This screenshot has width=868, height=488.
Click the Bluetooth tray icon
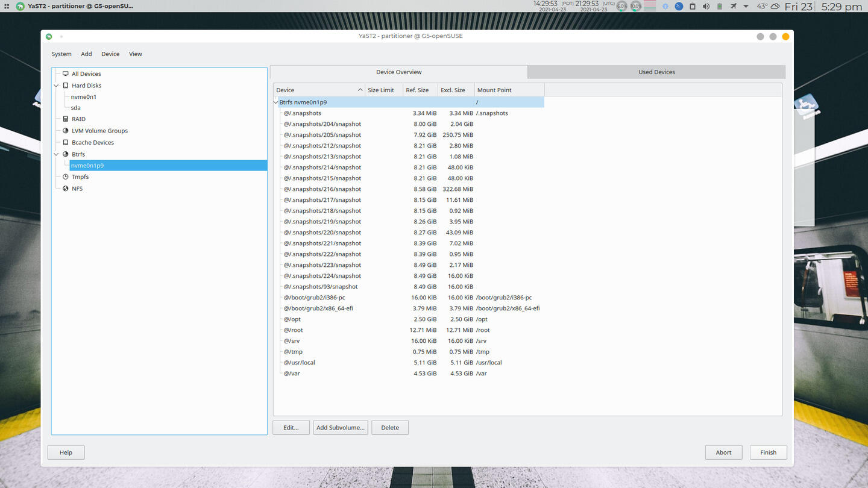click(665, 6)
